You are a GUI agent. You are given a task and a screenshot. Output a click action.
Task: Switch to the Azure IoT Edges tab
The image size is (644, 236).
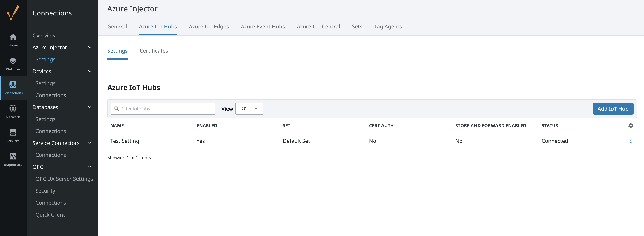(208, 27)
